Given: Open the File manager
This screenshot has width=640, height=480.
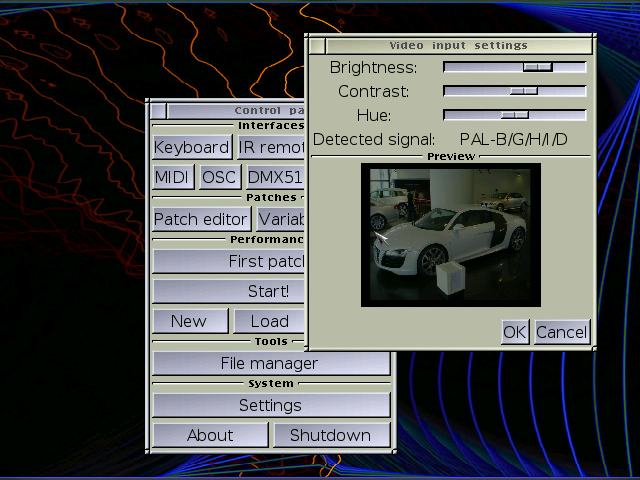Looking at the screenshot, I should point(270,363).
